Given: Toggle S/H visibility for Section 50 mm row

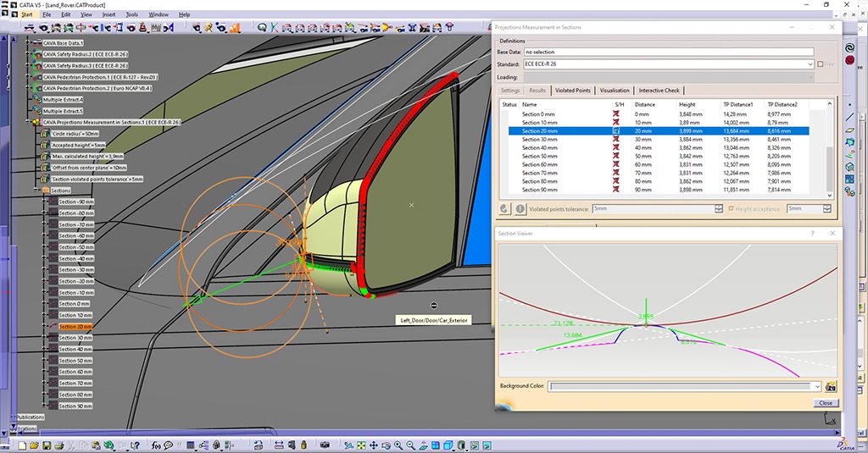Looking at the screenshot, I should pos(615,156).
